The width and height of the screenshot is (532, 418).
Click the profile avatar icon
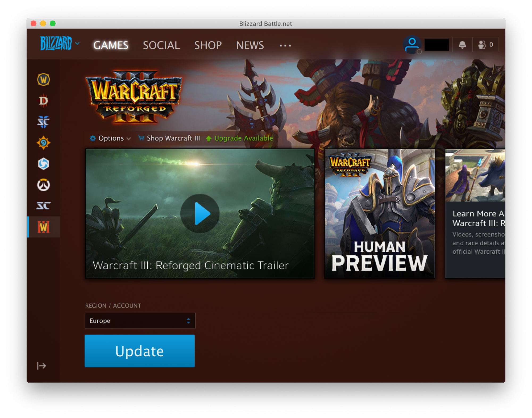click(412, 45)
